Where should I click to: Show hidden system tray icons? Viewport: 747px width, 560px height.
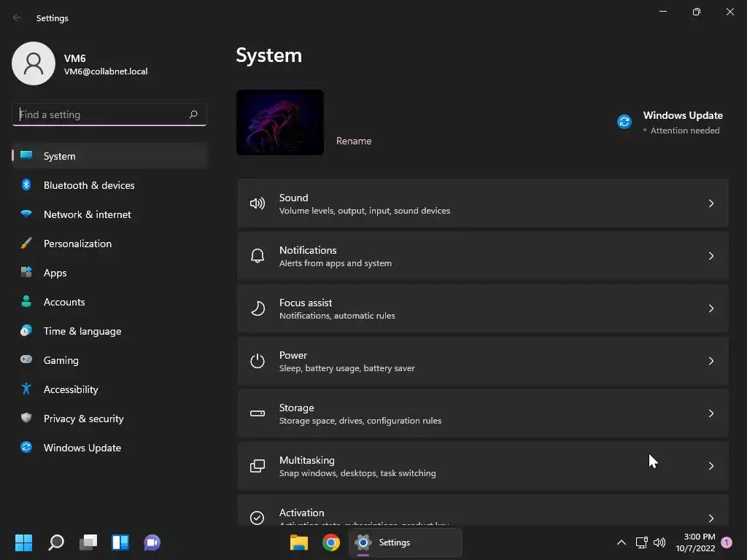[x=622, y=542]
